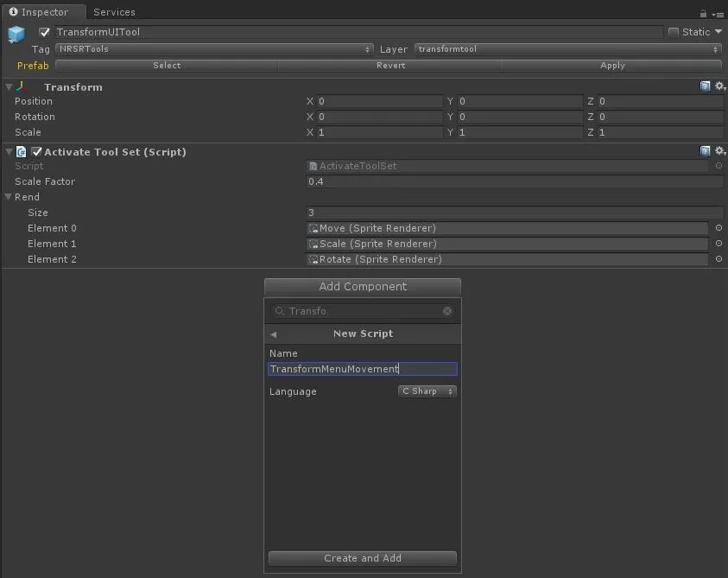Viewport: 728px width, 578px height.
Task: Click Prefab Select button
Action: click(168, 66)
